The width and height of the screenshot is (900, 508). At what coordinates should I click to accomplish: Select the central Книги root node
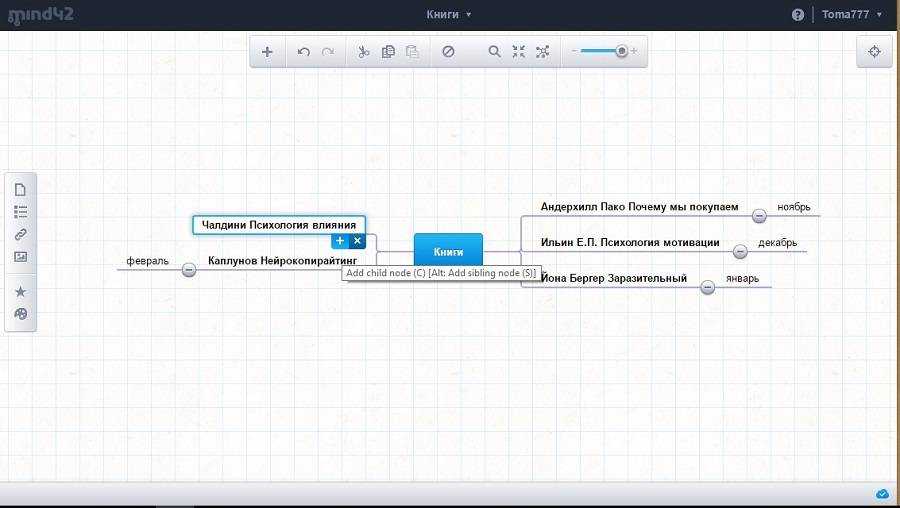tap(448, 252)
